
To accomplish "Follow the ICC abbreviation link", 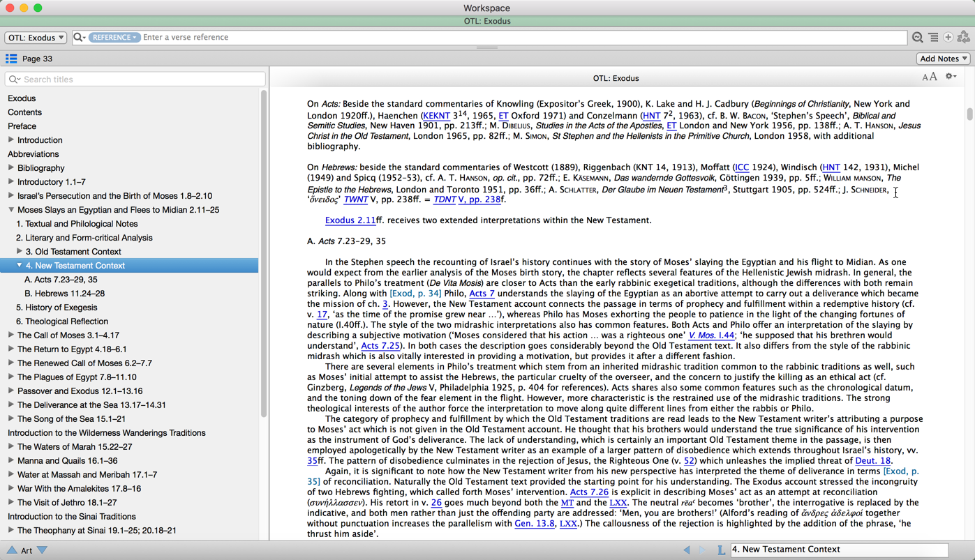I will click(742, 167).
